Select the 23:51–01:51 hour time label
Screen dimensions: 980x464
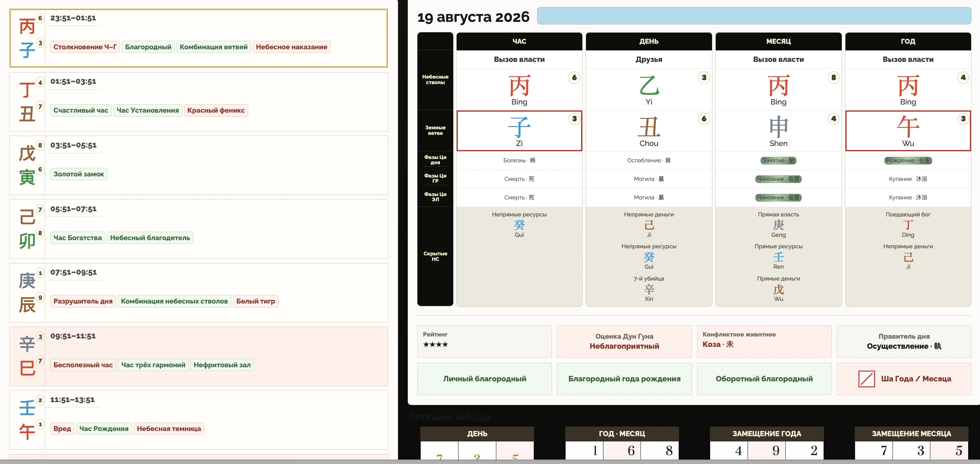click(x=73, y=18)
